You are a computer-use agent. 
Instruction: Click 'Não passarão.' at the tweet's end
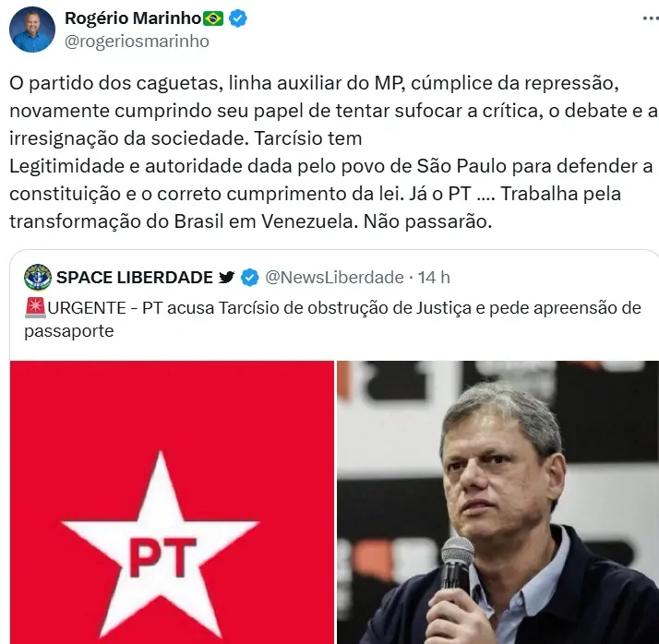coord(427,221)
